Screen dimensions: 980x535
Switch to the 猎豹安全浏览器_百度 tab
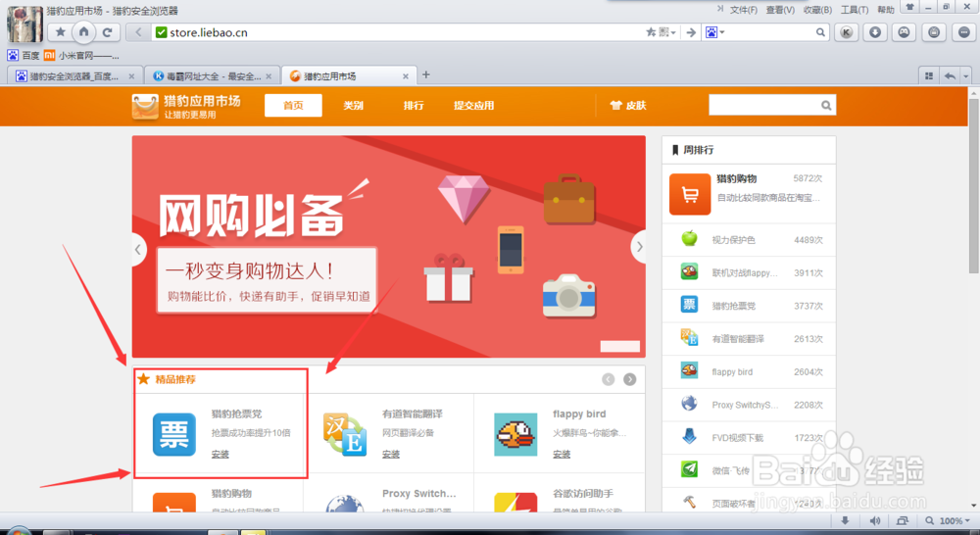75,76
